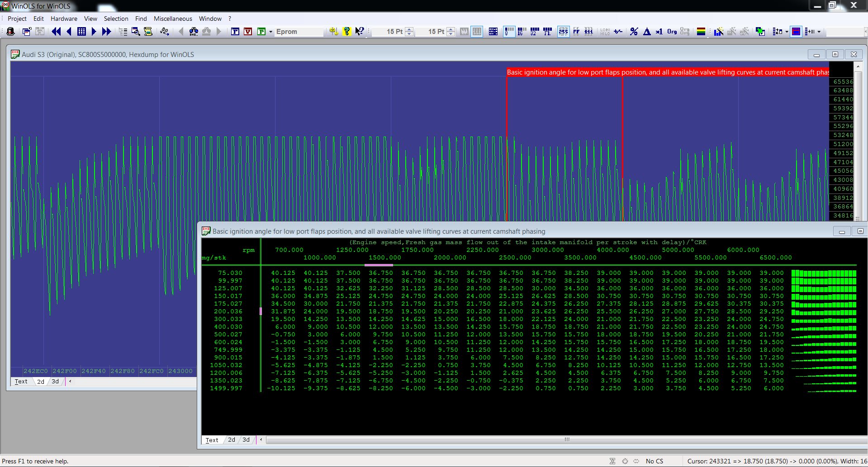
Task: Click the 242F00 address label
Action: [65, 371]
